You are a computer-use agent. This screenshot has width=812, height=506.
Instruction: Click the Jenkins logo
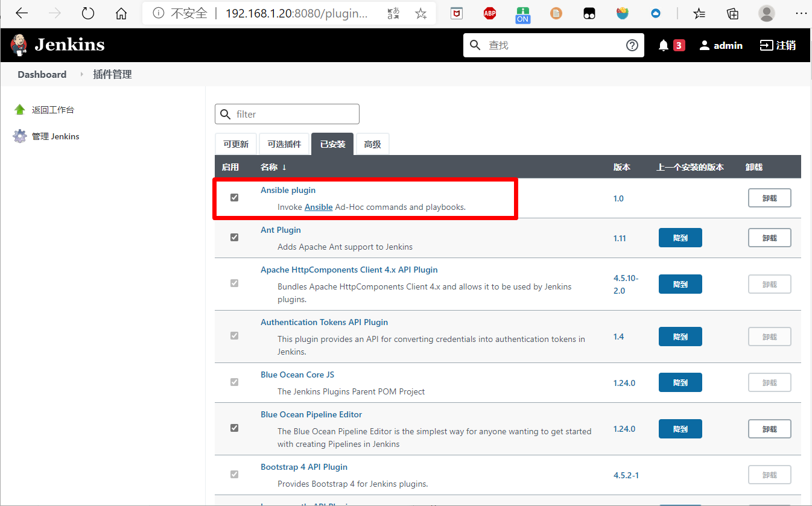[57, 45]
